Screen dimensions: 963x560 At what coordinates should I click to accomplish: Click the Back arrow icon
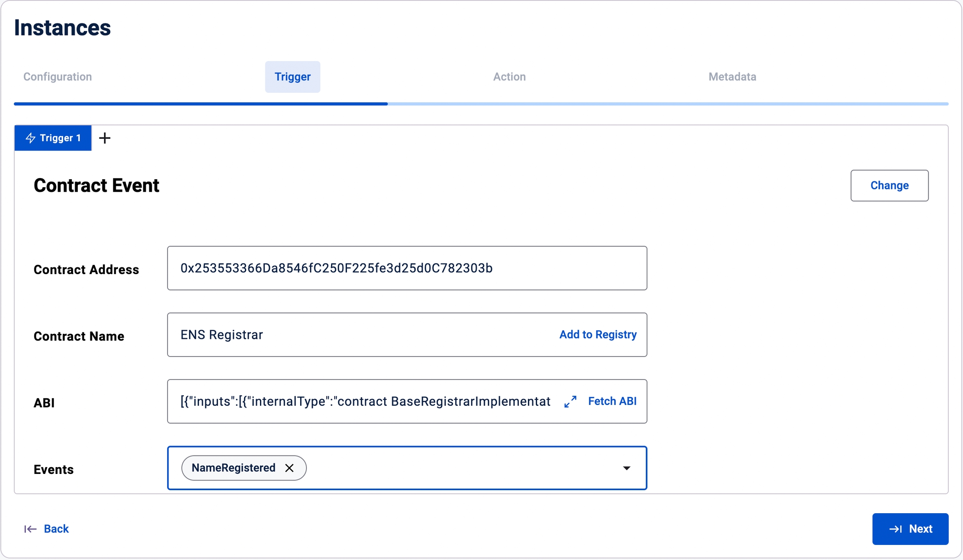30,529
